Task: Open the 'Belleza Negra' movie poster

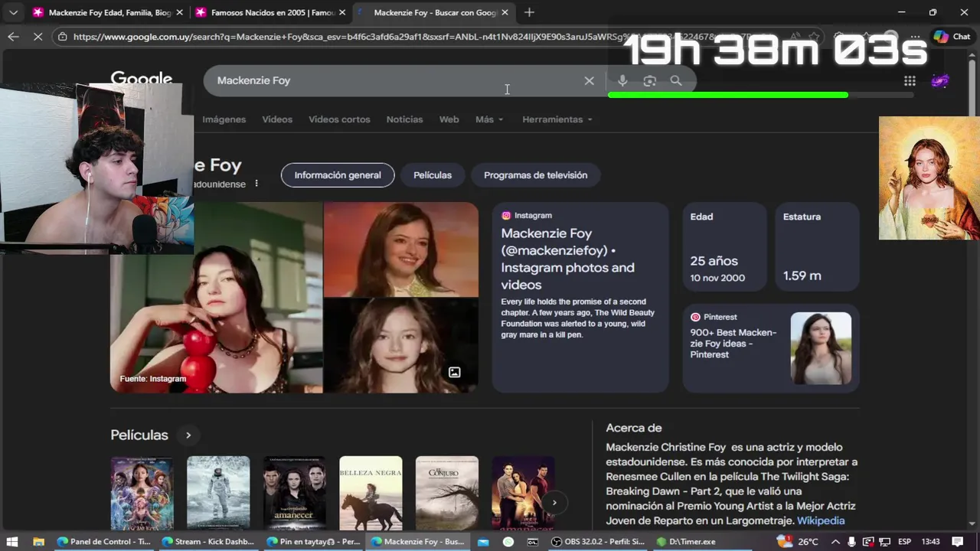Action: click(x=371, y=494)
